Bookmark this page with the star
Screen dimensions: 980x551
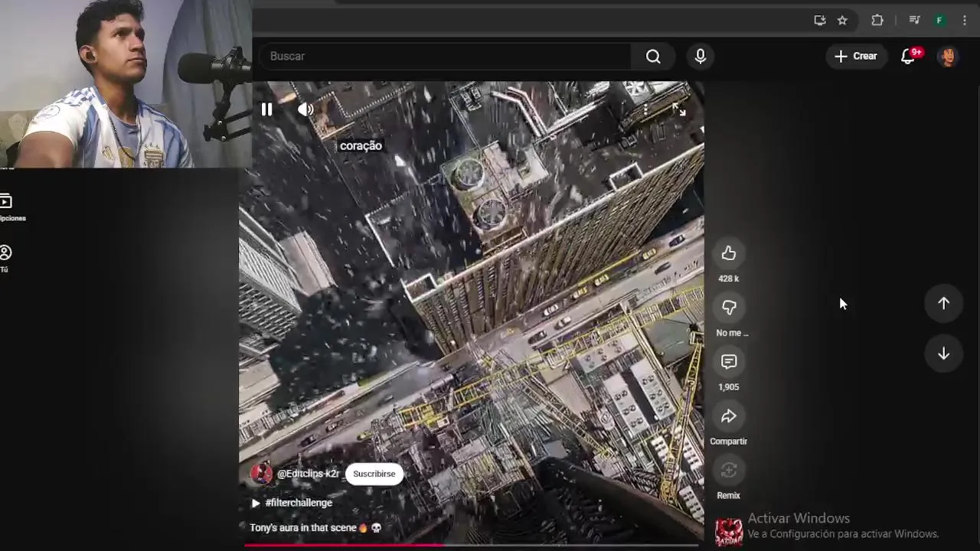click(x=842, y=21)
